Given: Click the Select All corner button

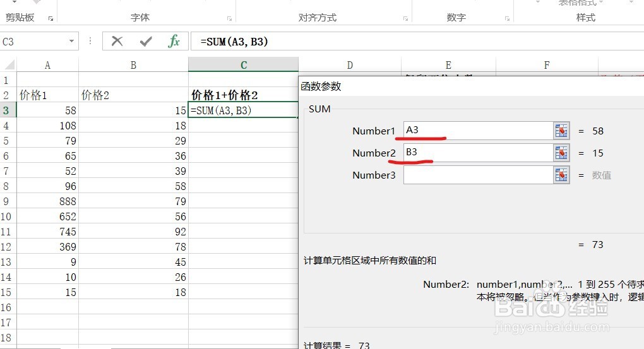Looking at the screenshot, I should coord(8,65).
